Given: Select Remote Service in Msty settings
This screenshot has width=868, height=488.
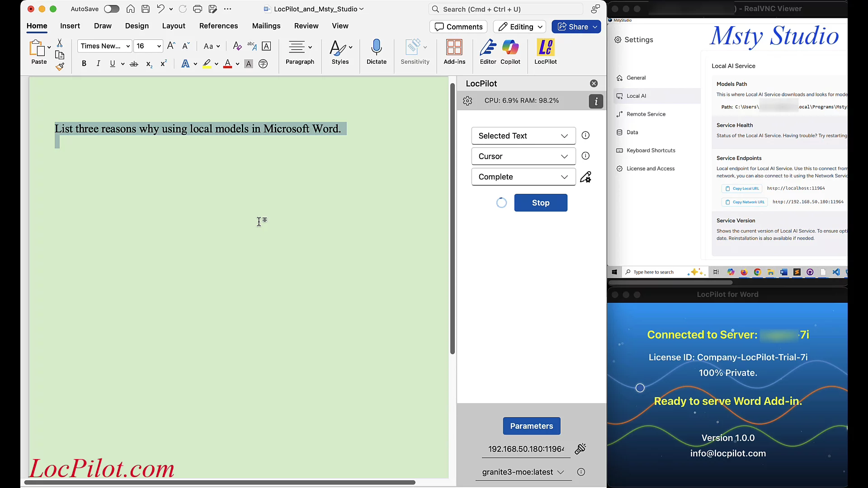Looking at the screenshot, I should coord(646,114).
